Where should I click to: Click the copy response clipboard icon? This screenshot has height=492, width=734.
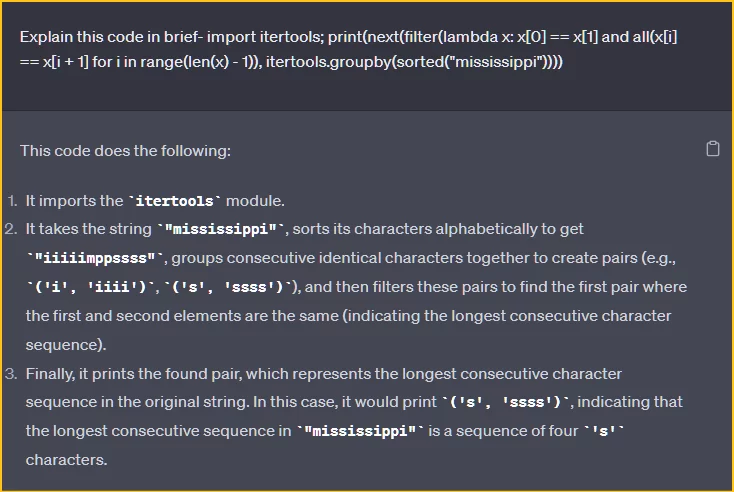[x=712, y=150]
